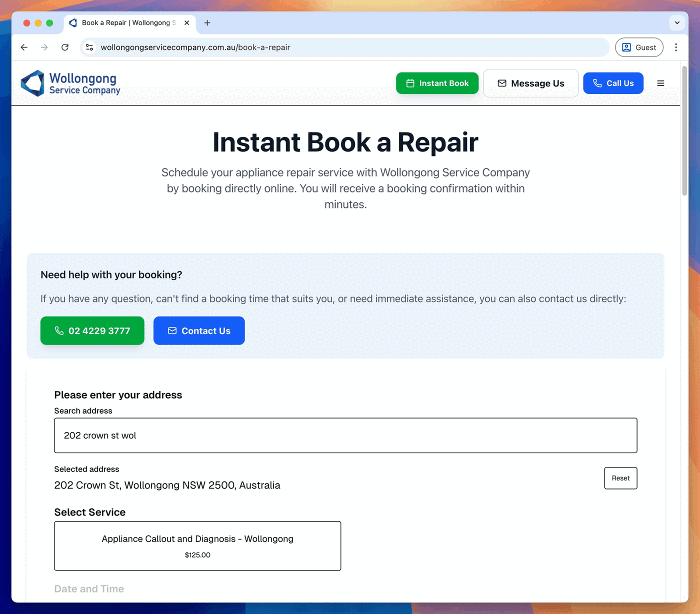Click the blue Contact Us button
The image size is (700, 614).
(199, 330)
